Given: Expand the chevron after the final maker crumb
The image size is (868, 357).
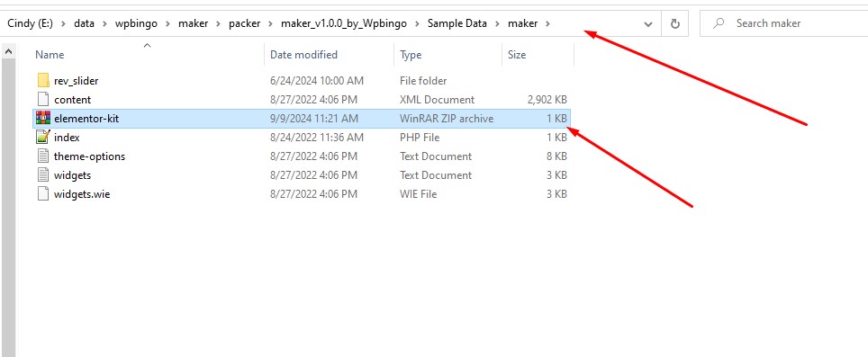Looking at the screenshot, I should click(x=548, y=23).
